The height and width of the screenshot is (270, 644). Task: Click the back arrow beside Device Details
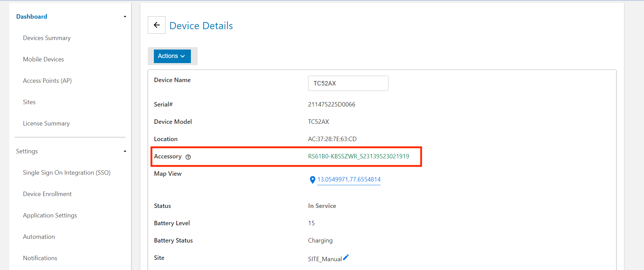(x=157, y=25)
